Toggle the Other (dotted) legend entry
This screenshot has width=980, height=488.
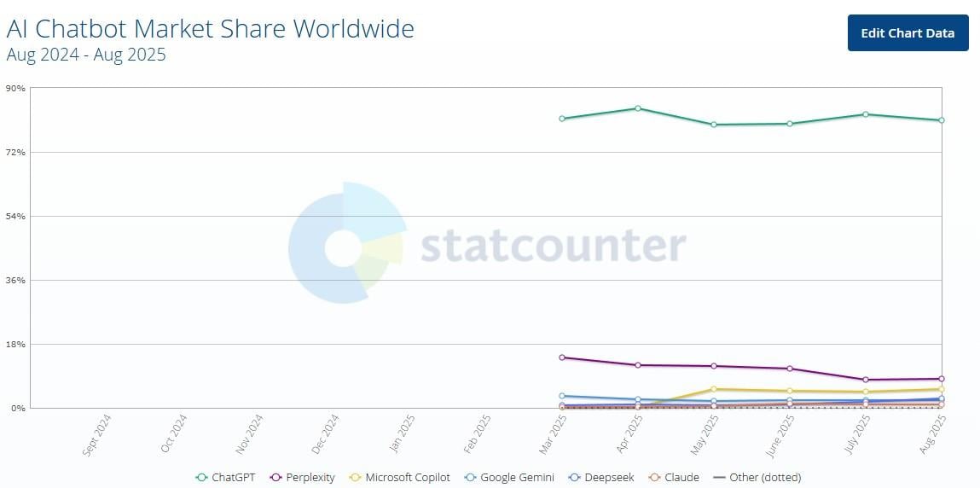(x=757, y=478)
